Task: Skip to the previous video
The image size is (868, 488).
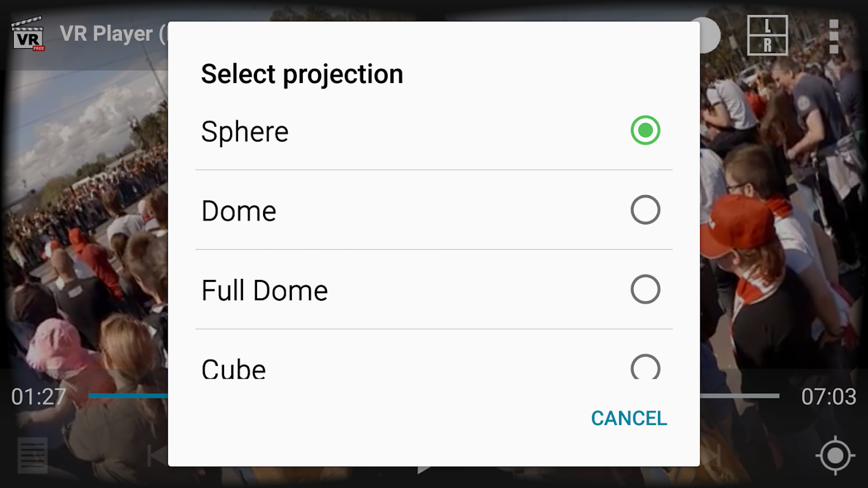Action: pyautogui.click(x=157, y=456)
